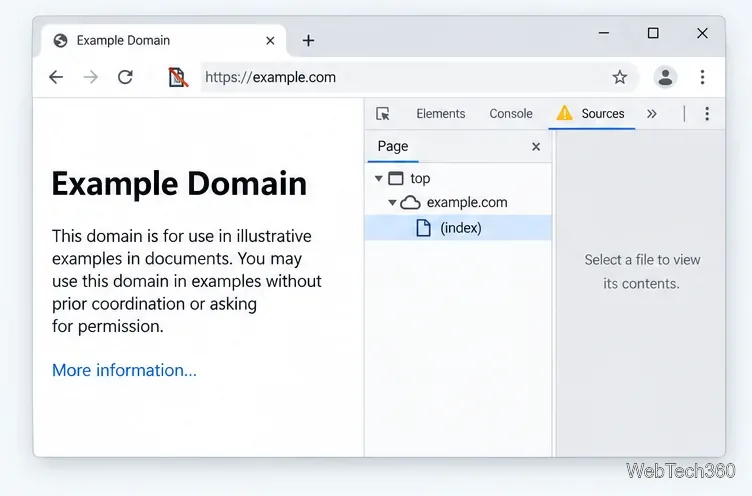Collapse the top tree node

pos(378,178)
